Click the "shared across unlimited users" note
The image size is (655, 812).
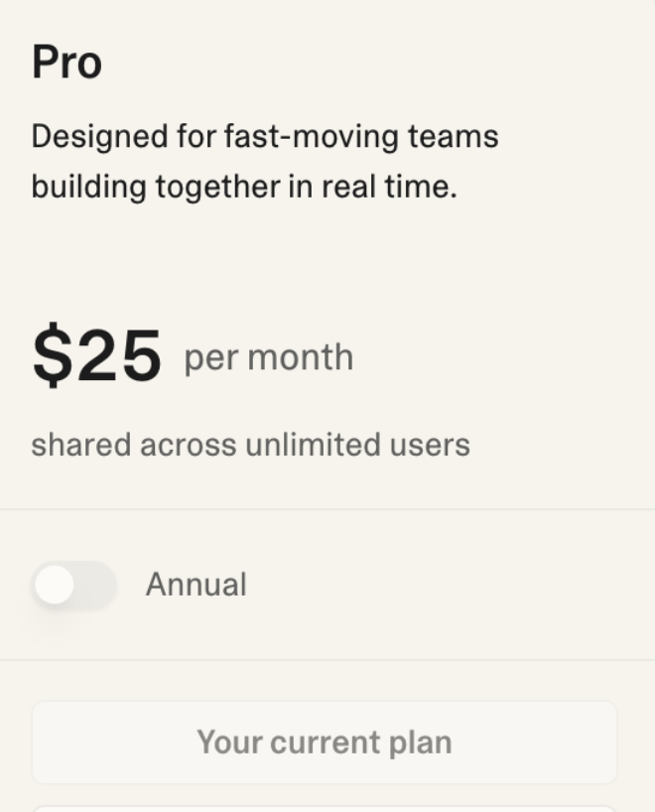click(250, 444)
